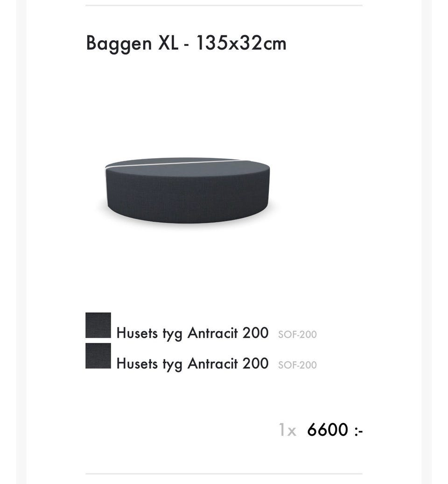
Task: Click the grey right page margin
Action: pos(427,242)
